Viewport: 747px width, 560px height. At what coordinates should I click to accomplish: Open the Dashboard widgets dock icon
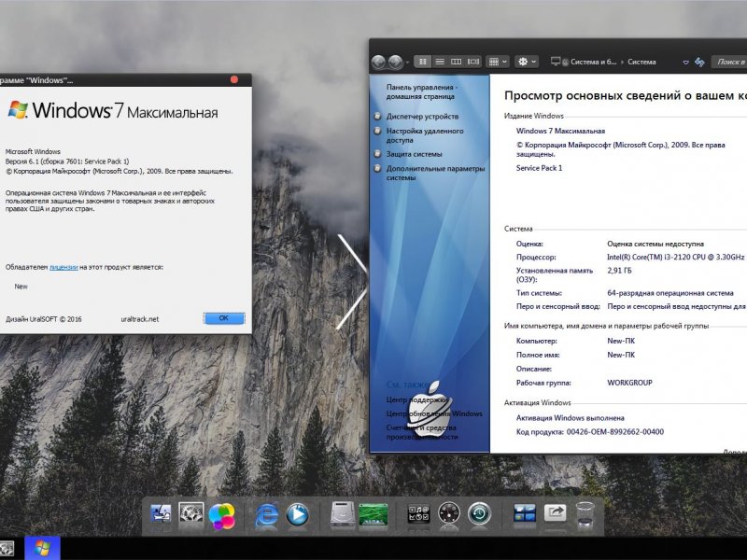coord(418,514)
